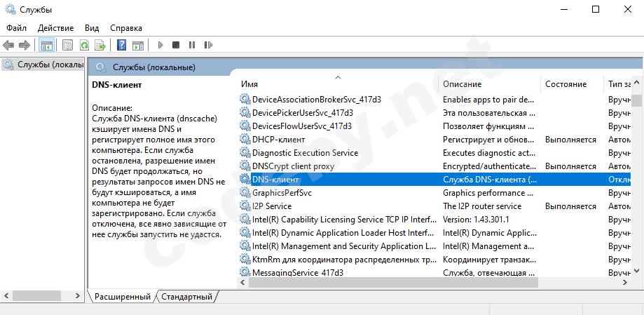Image resolution: width=644 pixels, height=315 pixels.
Task: Click the services list vertical scrollbar down arrow
Action: (x=636, y=270)
